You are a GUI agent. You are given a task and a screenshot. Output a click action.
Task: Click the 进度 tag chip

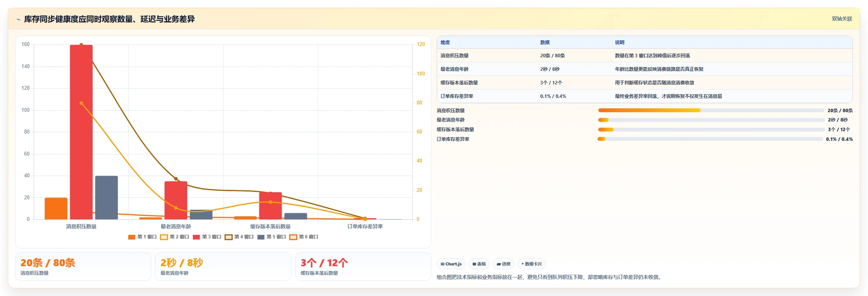click(503, 264)
